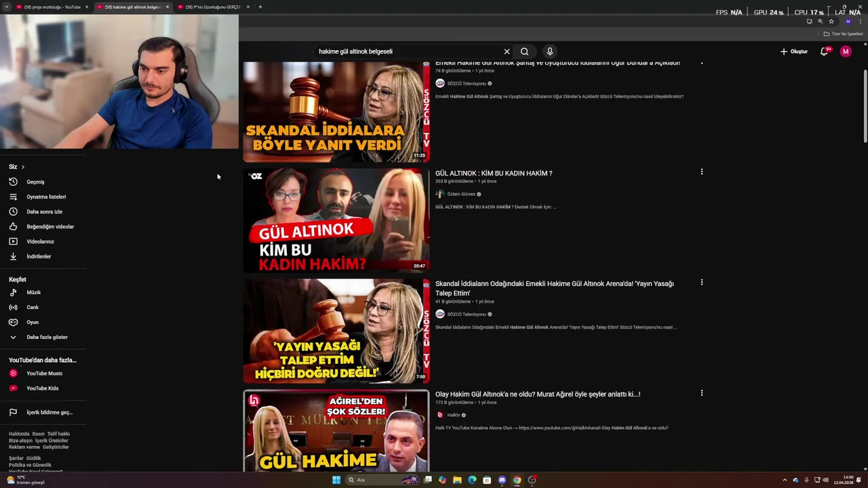Screen dimensions: 868x488
Task: Open the notifications bell
Action: pos(824,52)
